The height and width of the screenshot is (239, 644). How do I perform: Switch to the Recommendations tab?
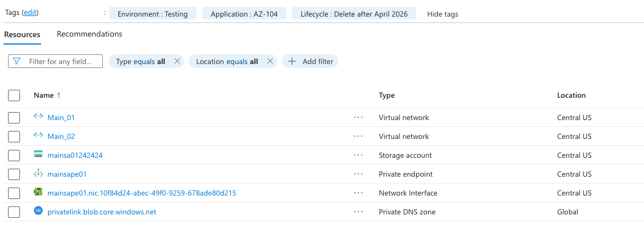click(x=89, y=34)
